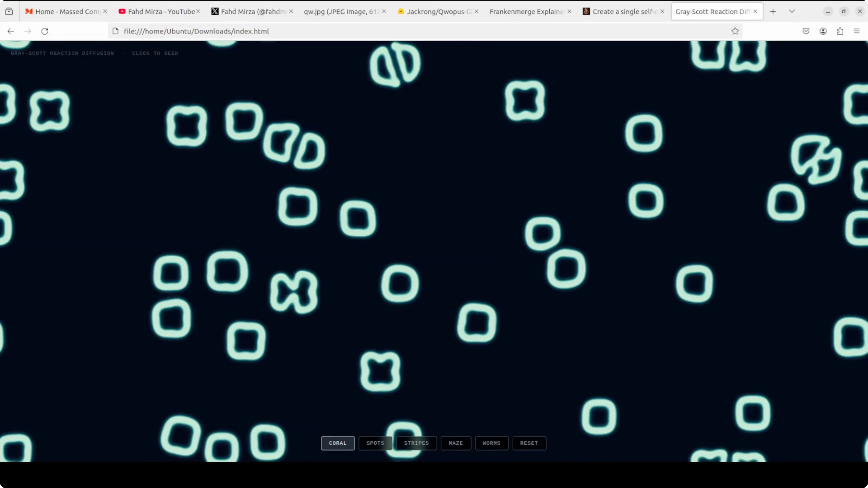Choose the MAZE pattern preset
The height and width of the screenshot is (488, 868).
point(455,443)
